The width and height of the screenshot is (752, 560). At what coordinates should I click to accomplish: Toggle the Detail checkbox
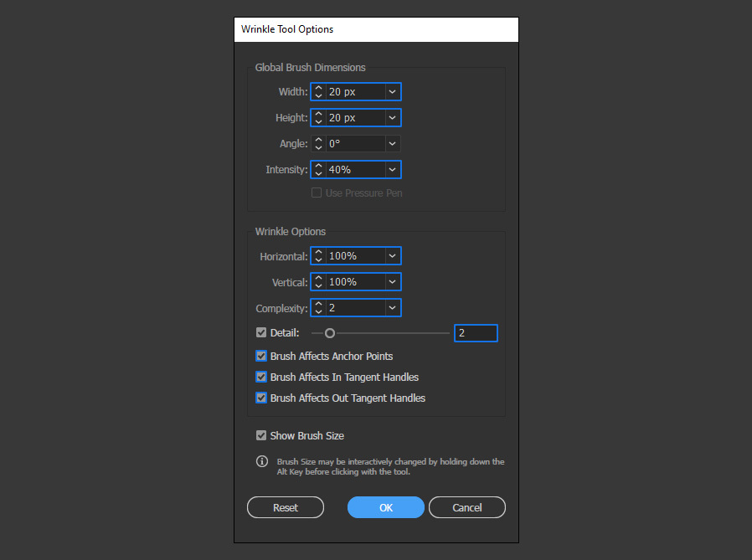tap(261, 332)
